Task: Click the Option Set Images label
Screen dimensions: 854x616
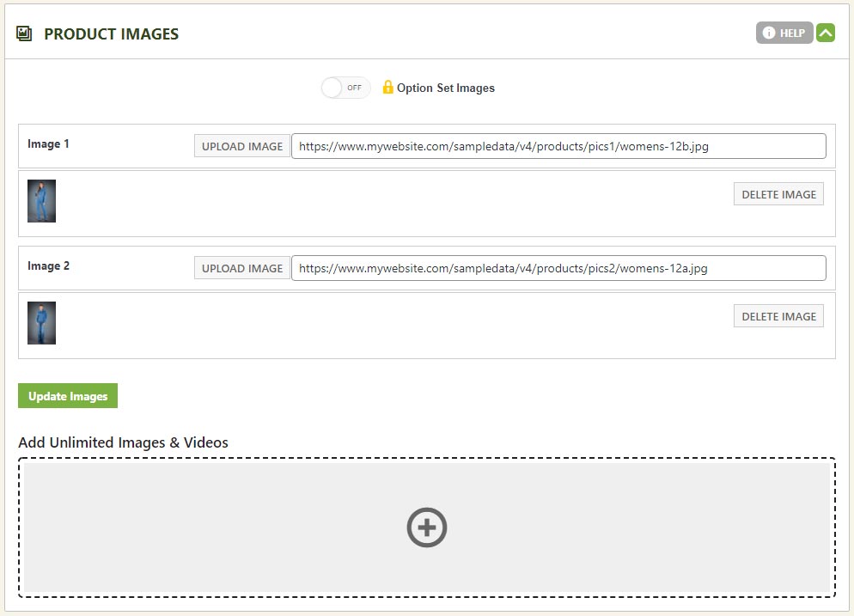Action: click(x=445, y=88)
